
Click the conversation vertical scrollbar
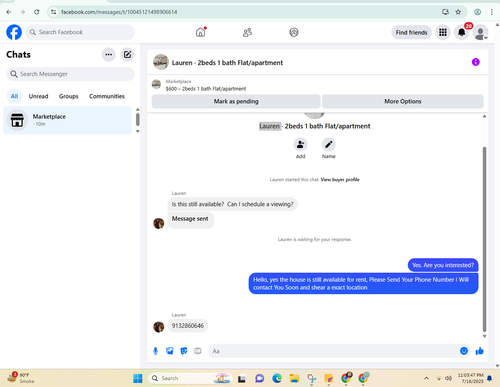click(x=484, y=239)
